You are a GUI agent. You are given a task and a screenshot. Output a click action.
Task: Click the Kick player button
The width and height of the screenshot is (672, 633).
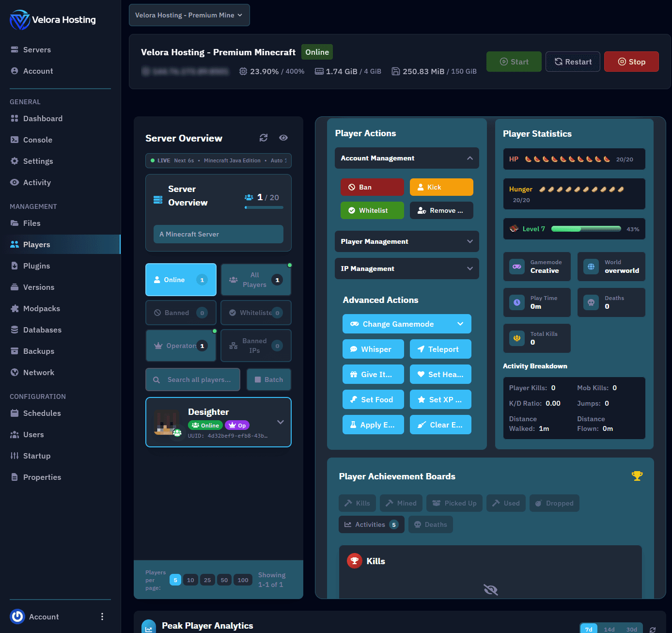(x=441, y=187)
